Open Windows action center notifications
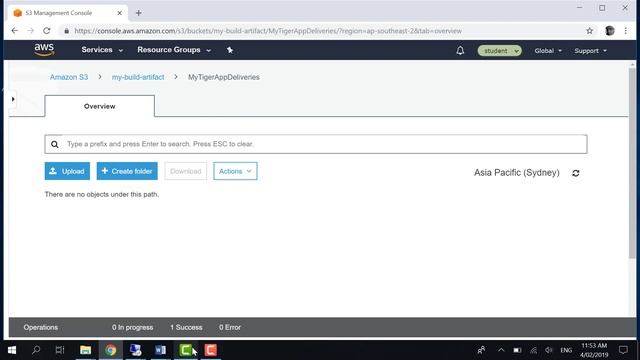Viewport: 640px width, 360px height. pyautogui.click(x=623, y=350)
